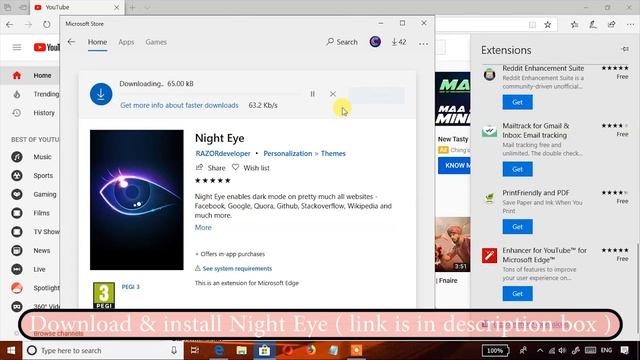Click the taskbar search box
Viewport: 640px width, 360px height.
pos(102,350)
